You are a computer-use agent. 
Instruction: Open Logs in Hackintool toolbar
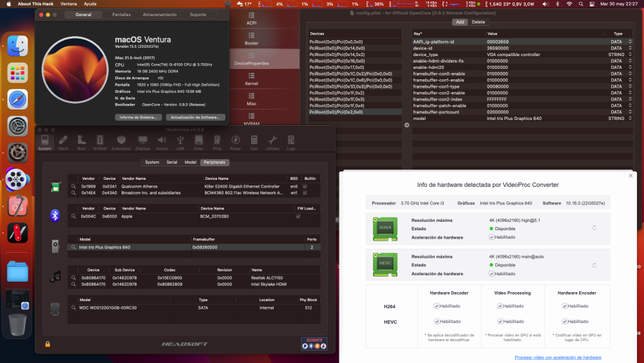(291, 142)
